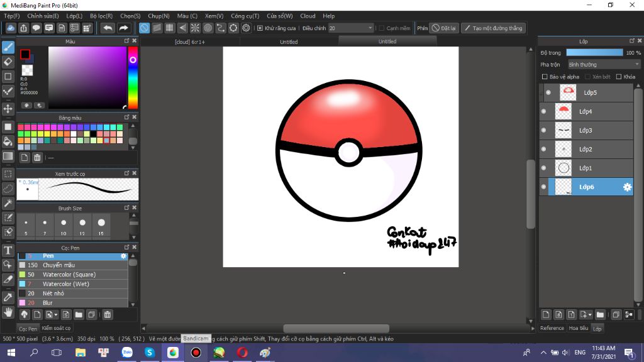Select the Bucket fill tool

[8, 141]
